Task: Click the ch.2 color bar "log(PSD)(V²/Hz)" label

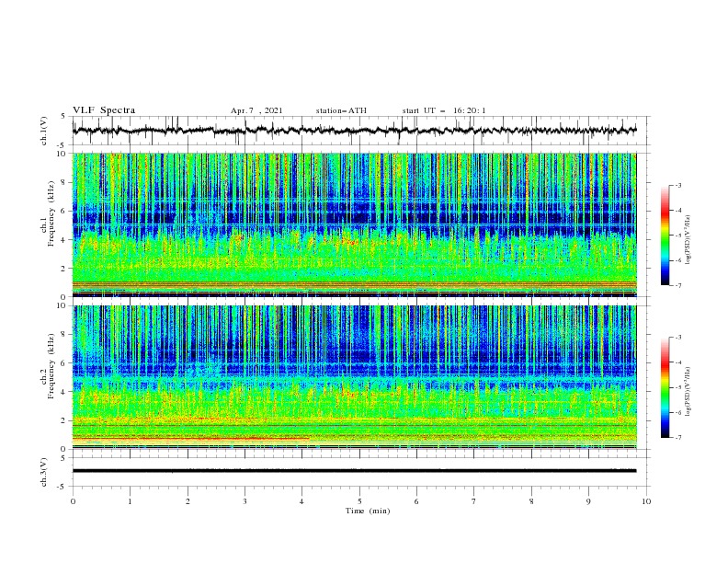Action: 688,392
